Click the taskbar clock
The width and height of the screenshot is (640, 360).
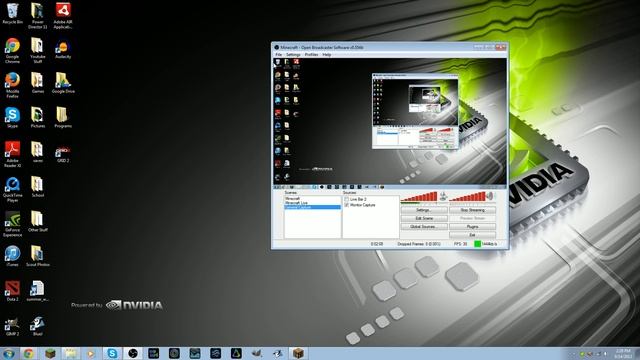[x=623, y=354]
